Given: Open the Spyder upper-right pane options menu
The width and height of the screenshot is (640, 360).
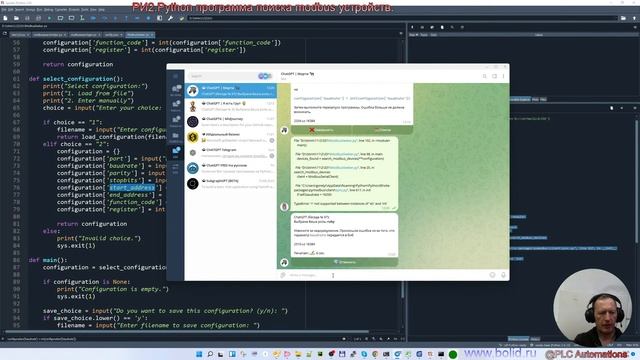Looking at the screenshot, I should (x=635, y=27).
